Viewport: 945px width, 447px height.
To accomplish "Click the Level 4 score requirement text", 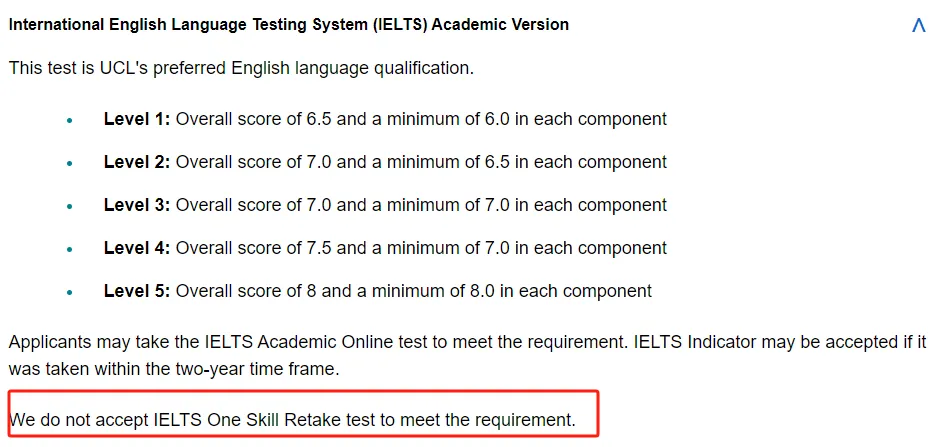I will point(421,248).
